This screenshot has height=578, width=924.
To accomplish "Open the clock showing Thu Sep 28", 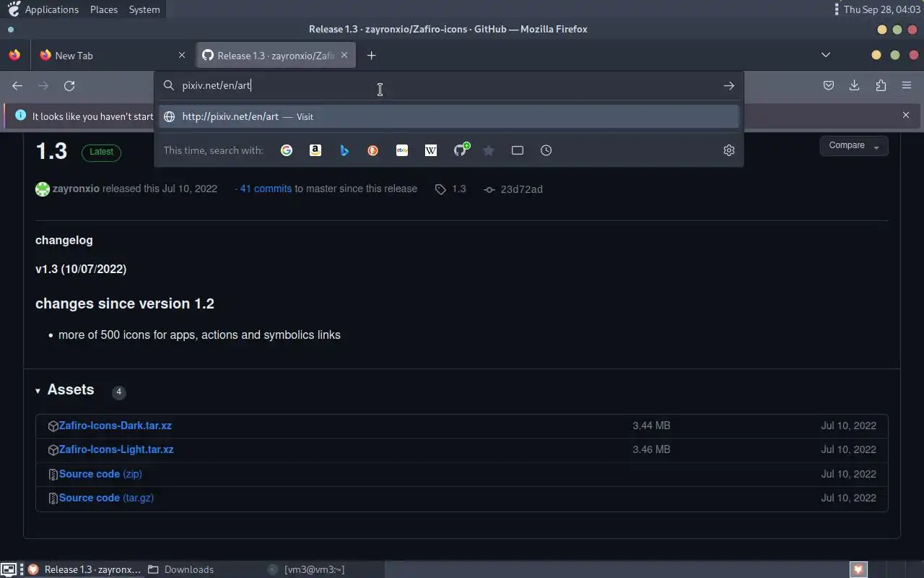I will [x=881, y=9].
